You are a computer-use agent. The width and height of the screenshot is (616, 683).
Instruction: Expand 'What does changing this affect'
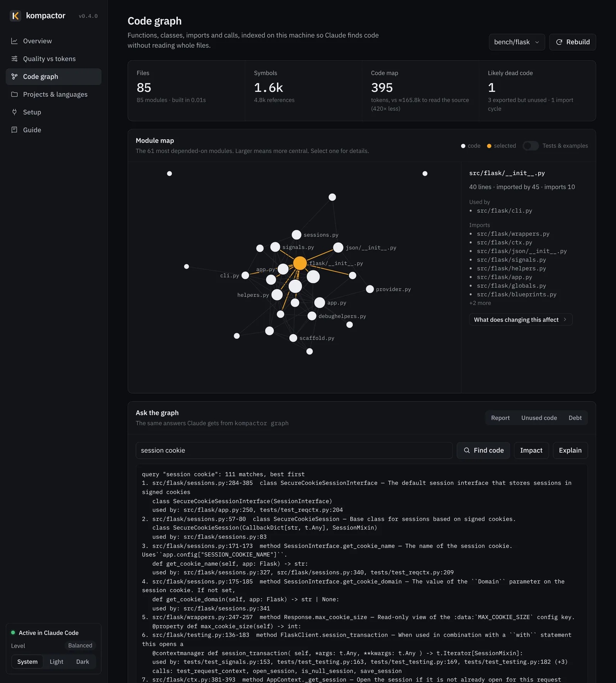(x=521, y=319)
